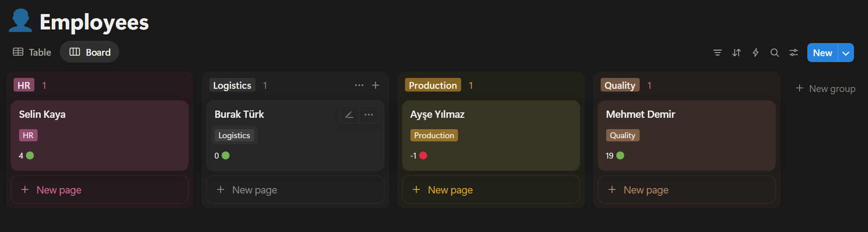Click the search magnifier icon

click(775, 53)
